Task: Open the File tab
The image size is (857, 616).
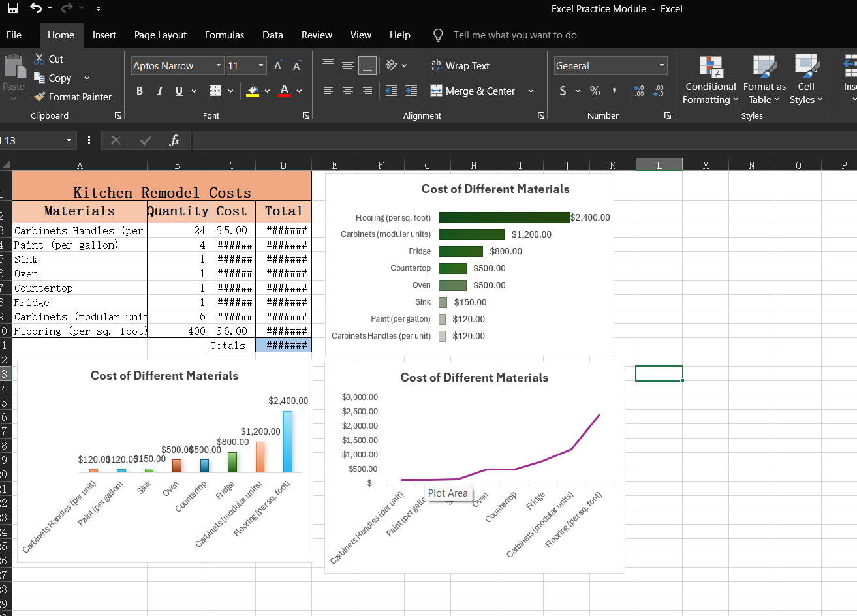Action: click(14, 35)
